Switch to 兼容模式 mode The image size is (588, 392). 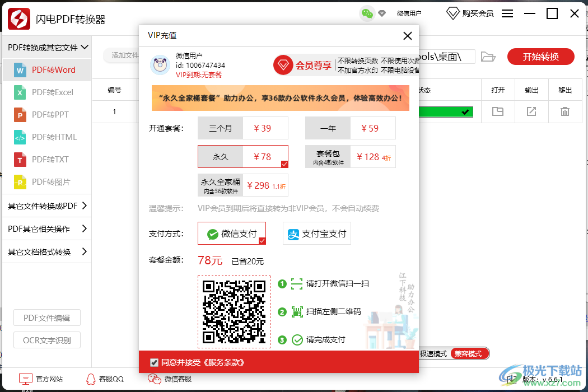pos(469,354)
